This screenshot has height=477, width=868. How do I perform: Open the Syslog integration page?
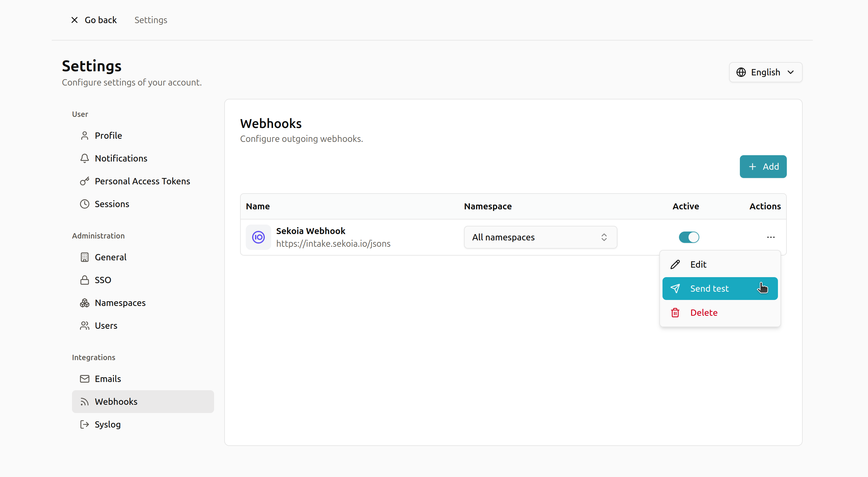(x=107, y=424)
